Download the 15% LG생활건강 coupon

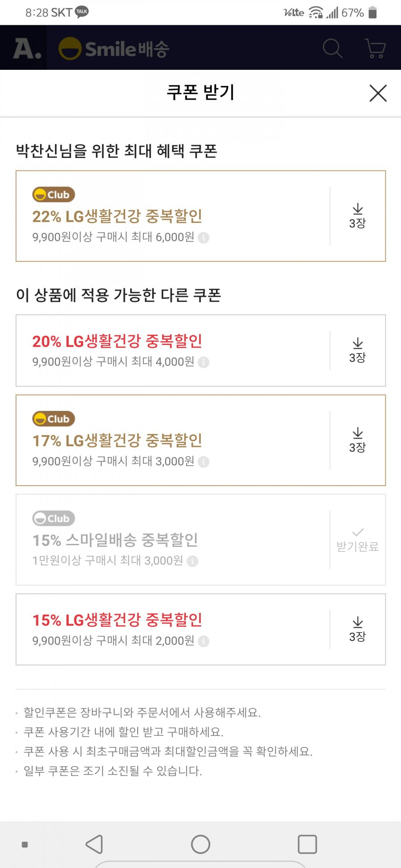(x=357, y=629)
